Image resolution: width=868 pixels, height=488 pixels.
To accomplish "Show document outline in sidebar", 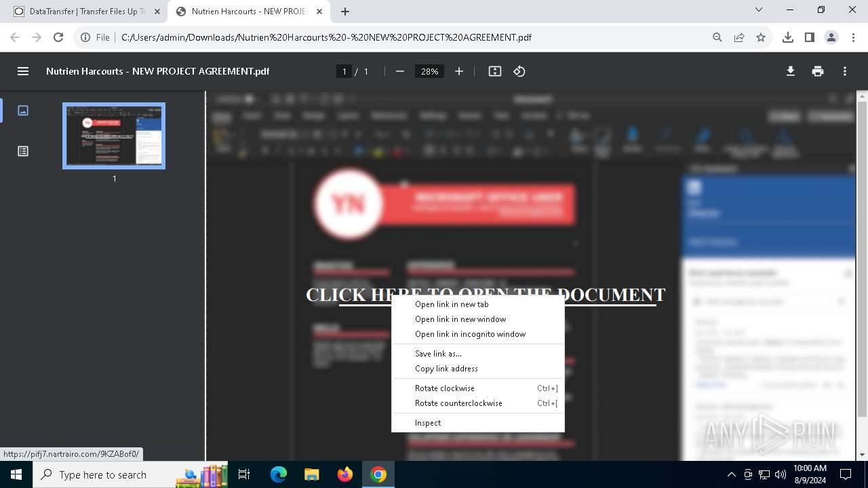I will click(23, 151).
